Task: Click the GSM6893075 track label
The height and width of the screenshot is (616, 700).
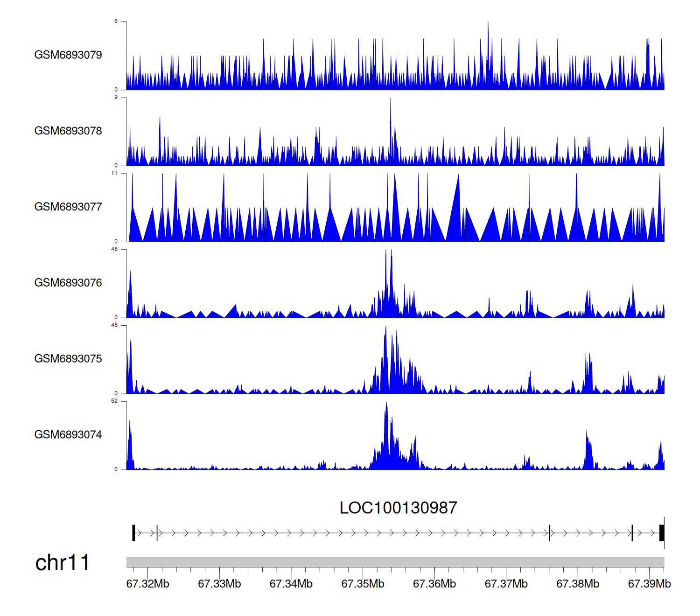Action: (x=68, y=359)
